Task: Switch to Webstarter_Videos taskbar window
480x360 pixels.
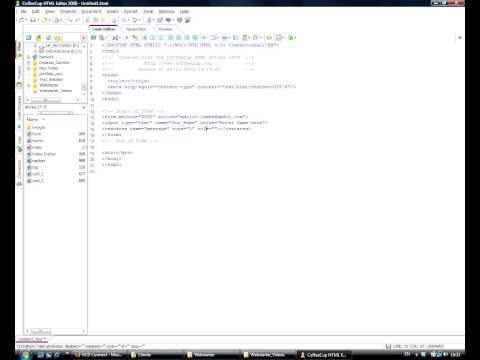Action: [x=268, y=355]
